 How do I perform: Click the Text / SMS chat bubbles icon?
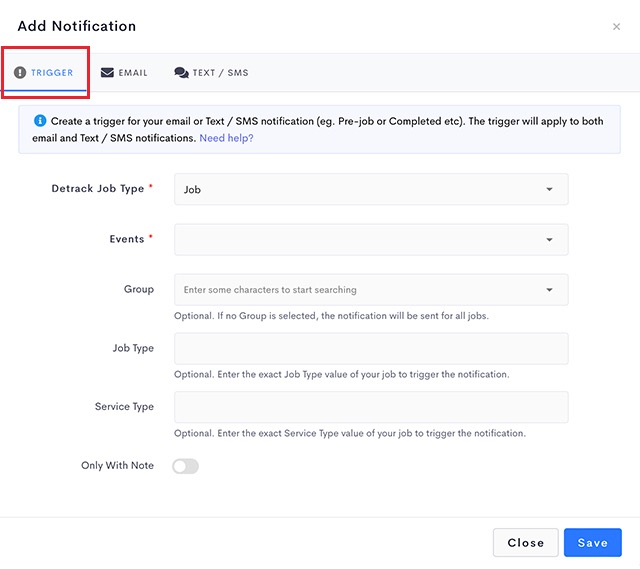(x=181, y=73)
